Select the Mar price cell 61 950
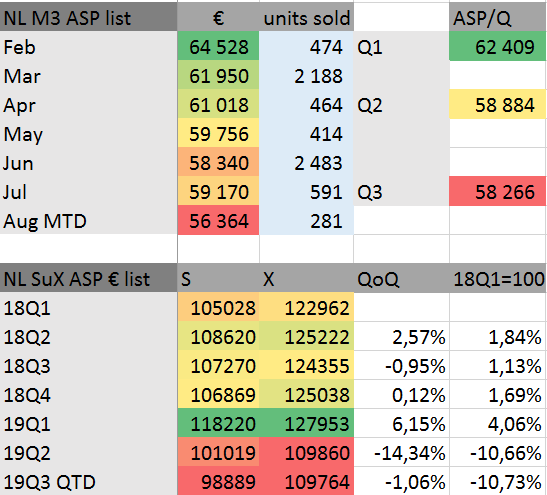Screen dimensions: 547x495 218,75
